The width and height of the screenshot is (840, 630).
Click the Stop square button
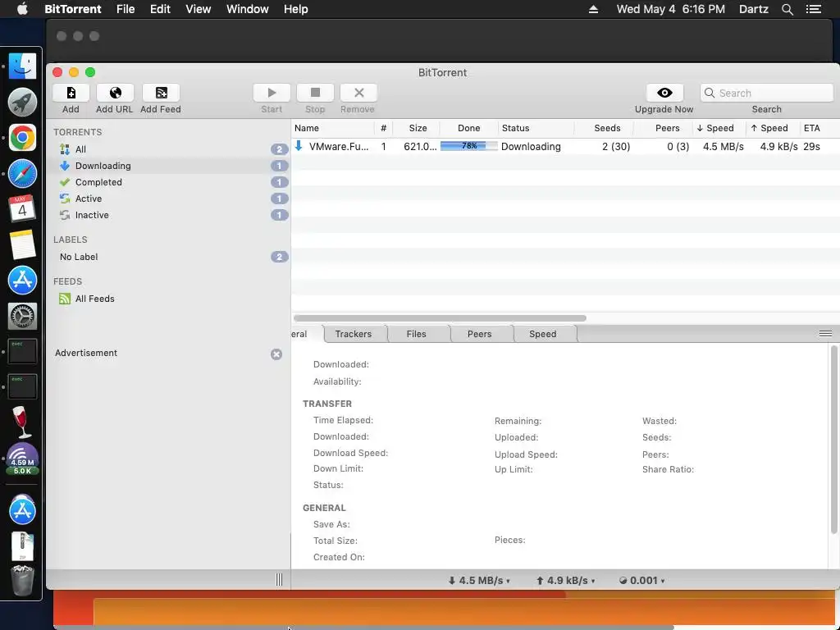[315, 93]
